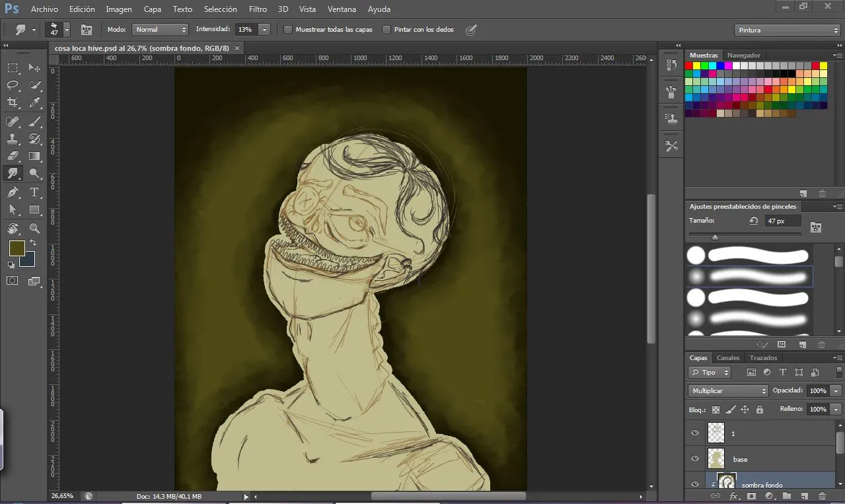Viewport: 845px width, 504px height.
Task: Delete layer with the Layers panel trash icon
Action: pyautogui.click(x=822, y=496)
